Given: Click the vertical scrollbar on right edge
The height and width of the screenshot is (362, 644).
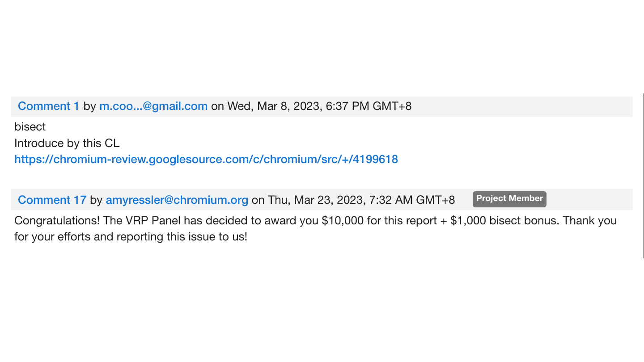Looking at the screenshot, I should pos(644,175).
